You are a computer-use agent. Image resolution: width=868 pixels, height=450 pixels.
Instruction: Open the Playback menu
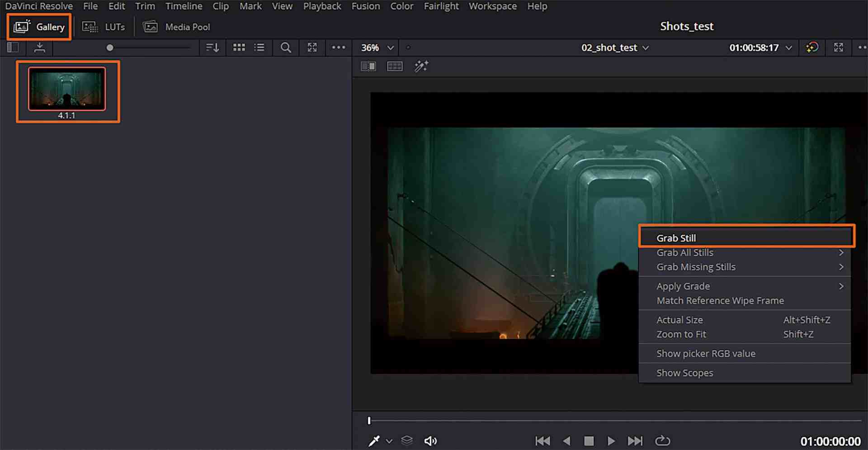322,6
